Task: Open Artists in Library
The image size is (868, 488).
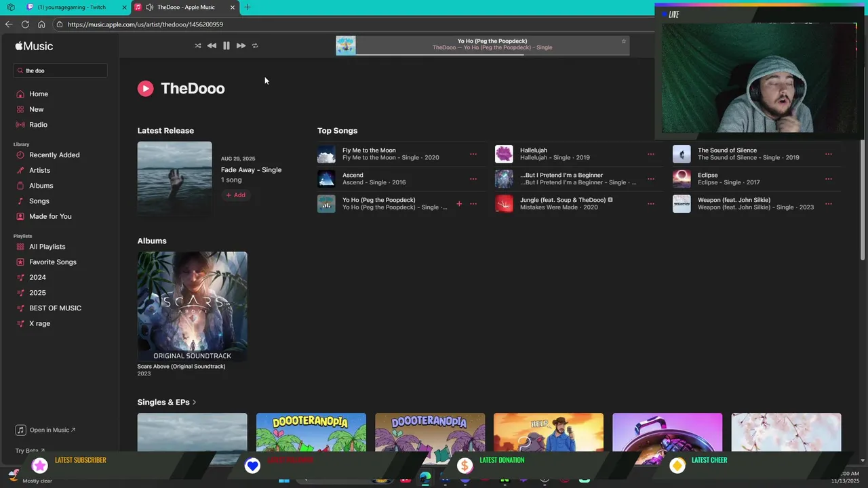Action: [40, 170]
